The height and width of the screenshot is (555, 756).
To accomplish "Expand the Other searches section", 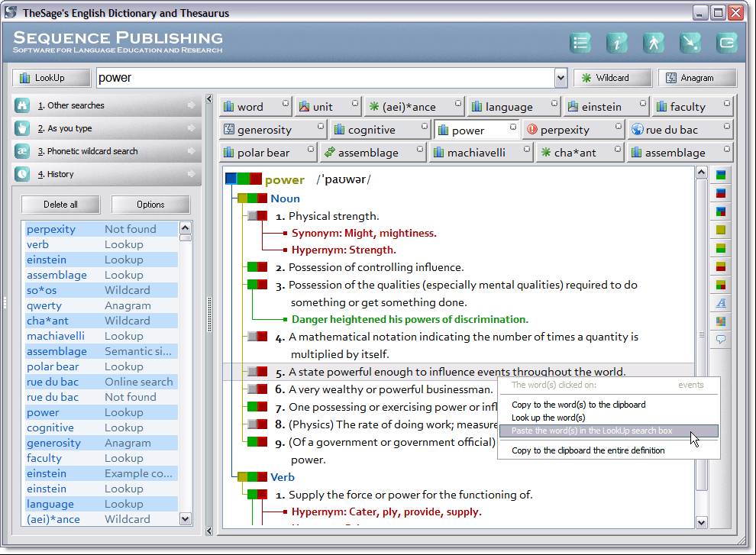I will tap(192, 105).
